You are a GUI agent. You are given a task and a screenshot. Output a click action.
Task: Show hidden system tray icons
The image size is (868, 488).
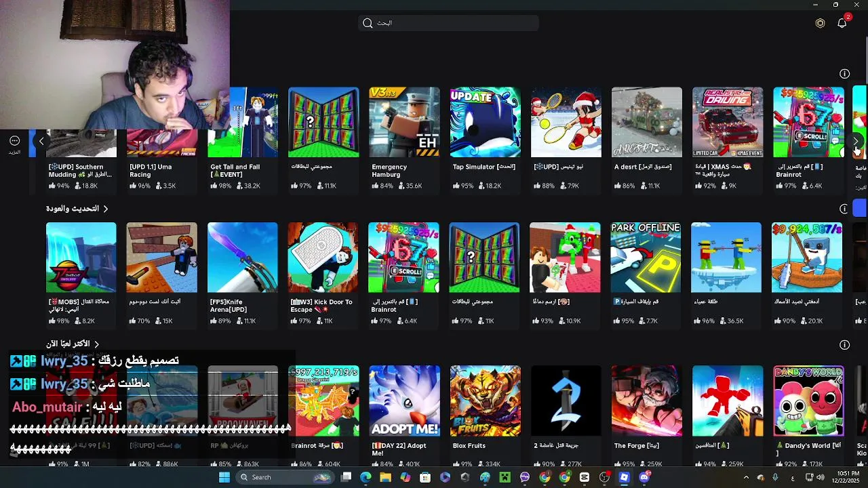click(x=746, y=478)
